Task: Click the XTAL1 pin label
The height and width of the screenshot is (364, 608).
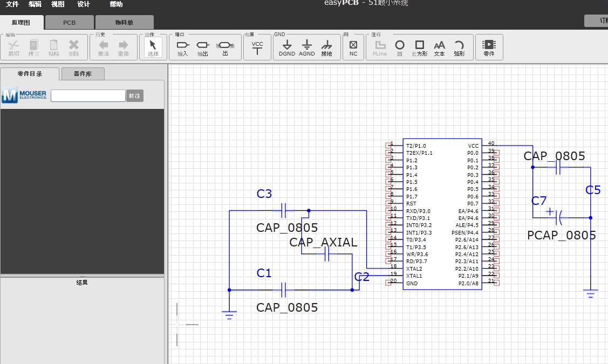Action: pyautogui.click(x=414, y=276)
